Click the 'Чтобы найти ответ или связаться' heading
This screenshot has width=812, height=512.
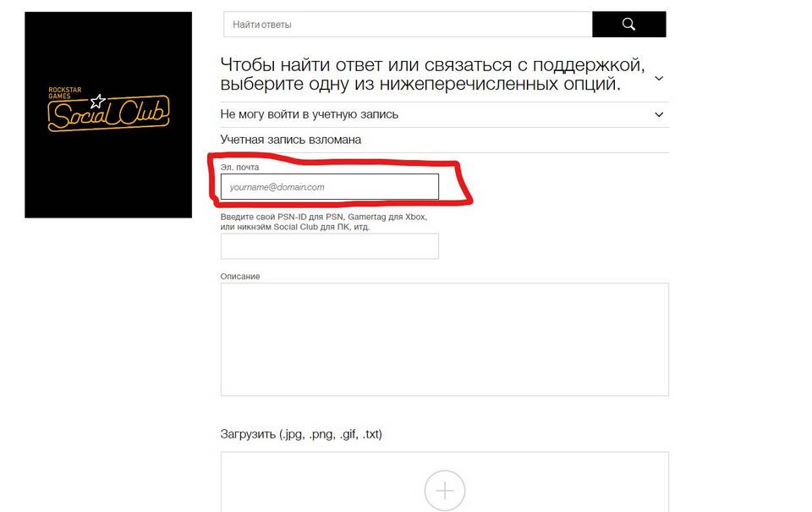[x=432, y=74]
